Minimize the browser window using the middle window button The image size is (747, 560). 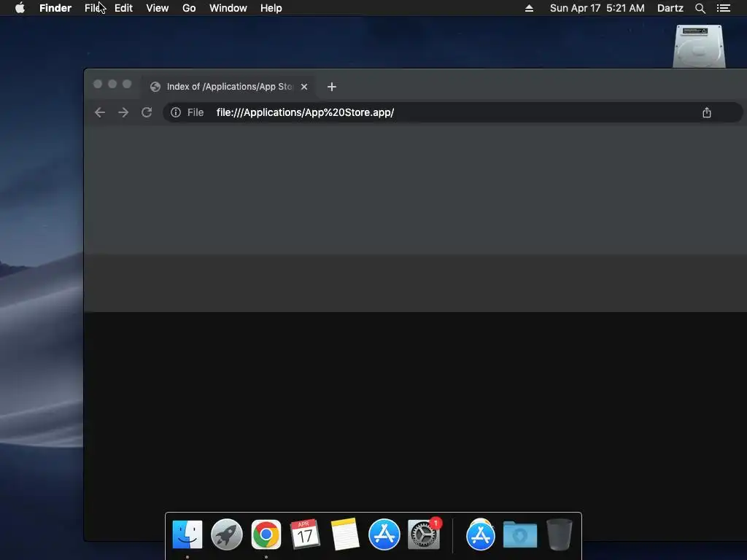[x=112, y=84]
